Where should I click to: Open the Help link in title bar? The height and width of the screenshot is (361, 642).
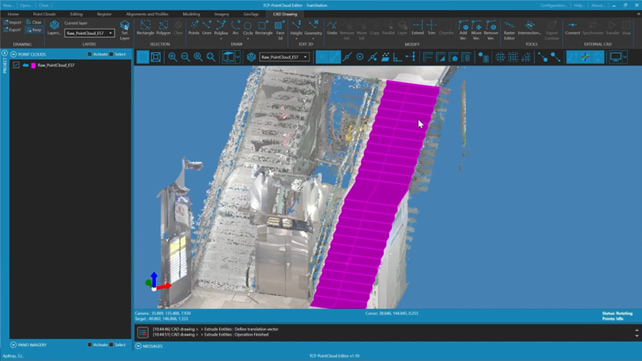[x=579, y=5]
